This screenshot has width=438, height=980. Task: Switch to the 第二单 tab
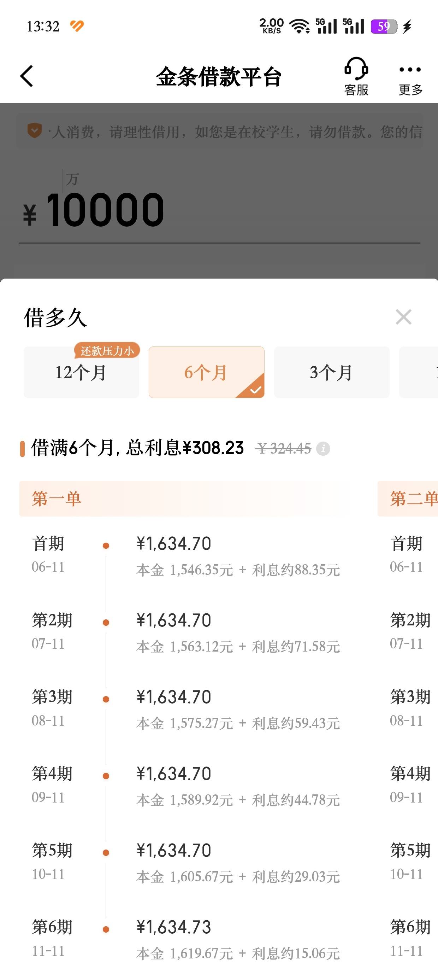[408, 498]
